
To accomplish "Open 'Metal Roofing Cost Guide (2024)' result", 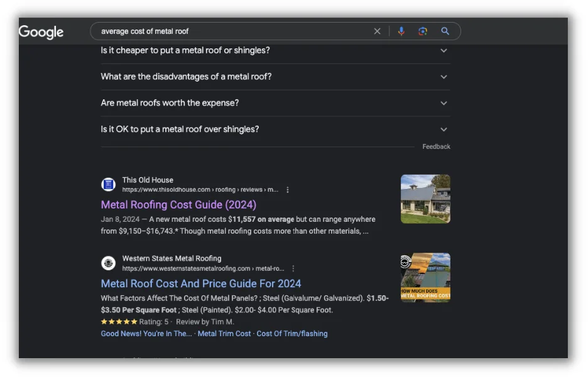I will 178,205.
